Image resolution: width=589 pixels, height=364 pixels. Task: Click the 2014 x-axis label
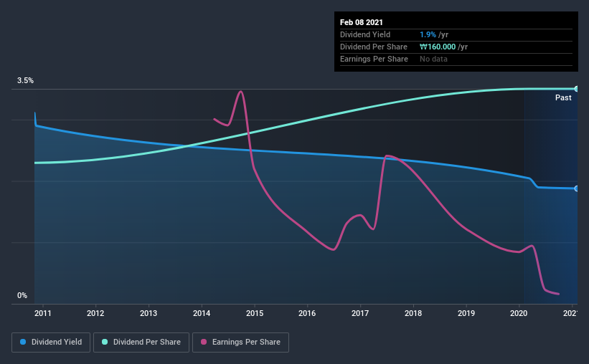[202, 313]
